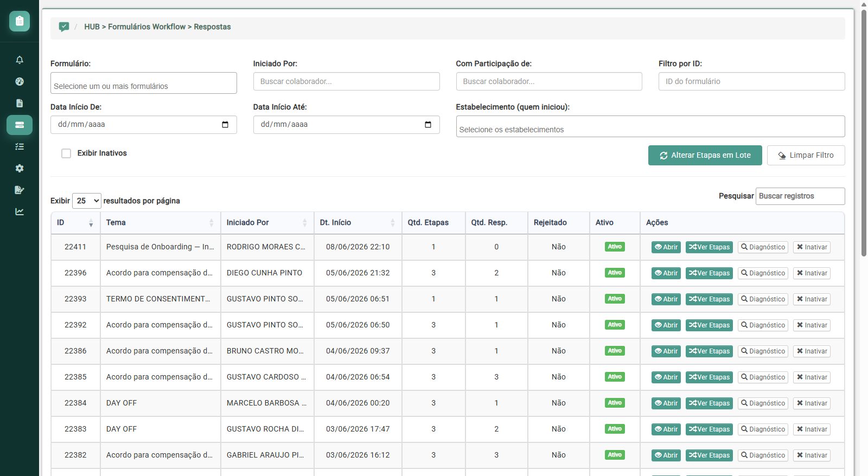Click the breadcrumb chat-check icon

pyautogui.click(x=64, y=27)
